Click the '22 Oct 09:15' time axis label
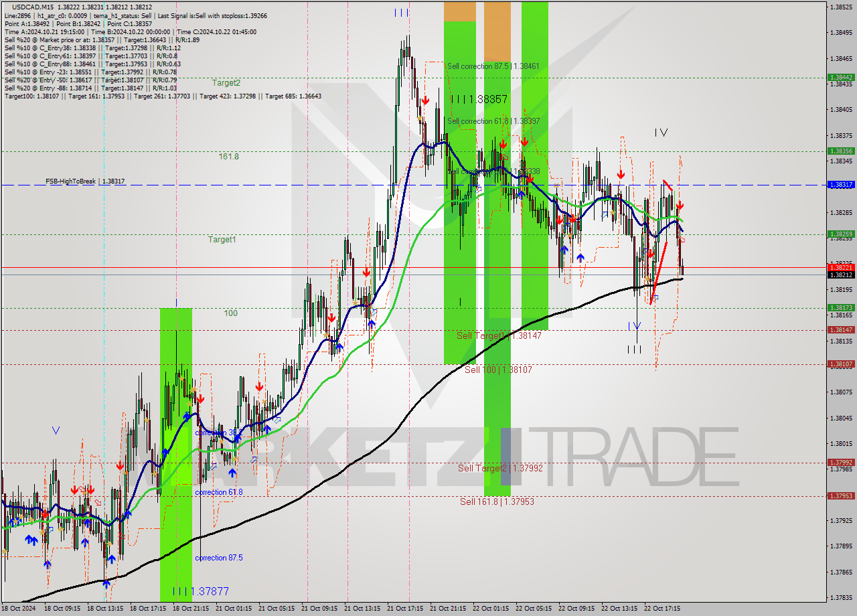The width and height of the screenshot is (857, 616). tap(576, 609)
